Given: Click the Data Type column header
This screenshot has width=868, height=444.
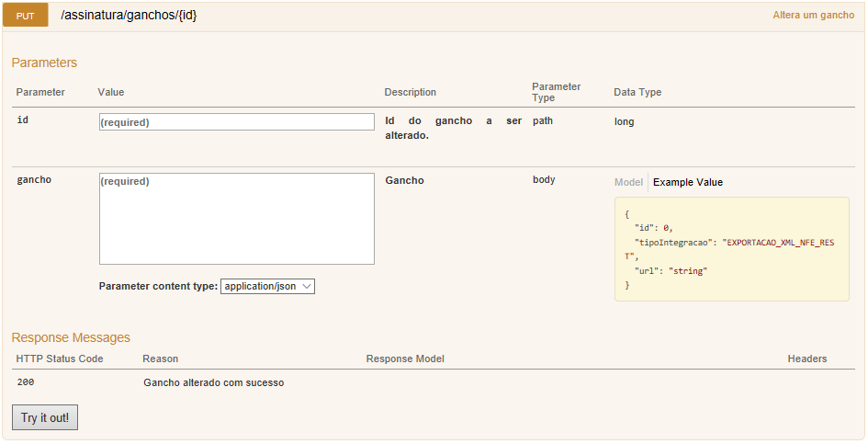Looking at the screenshot, I should pos(637,92).
